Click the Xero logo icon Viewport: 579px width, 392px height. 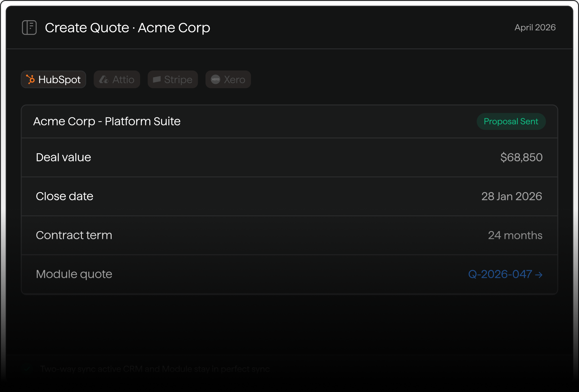[215, 79]
